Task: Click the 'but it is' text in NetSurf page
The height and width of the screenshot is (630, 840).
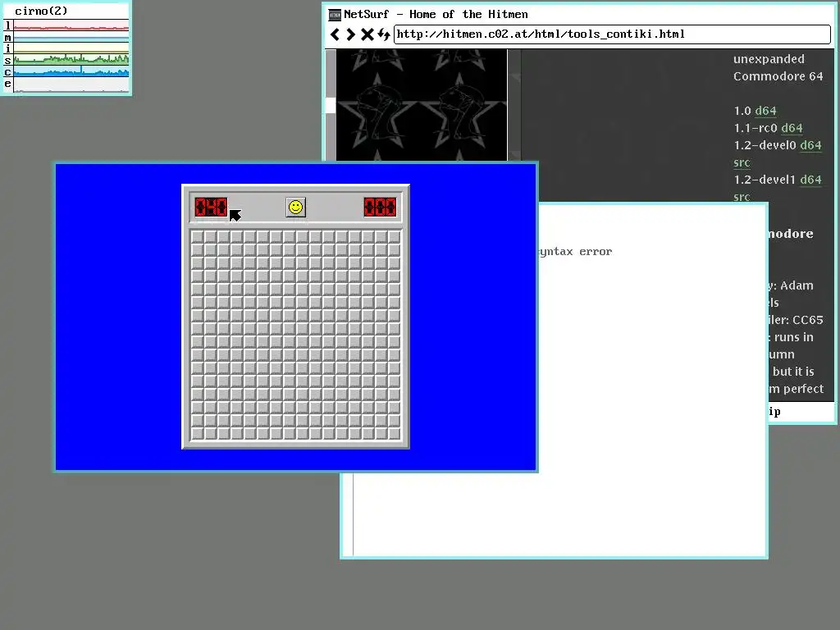Action: [x=793, y=372]
